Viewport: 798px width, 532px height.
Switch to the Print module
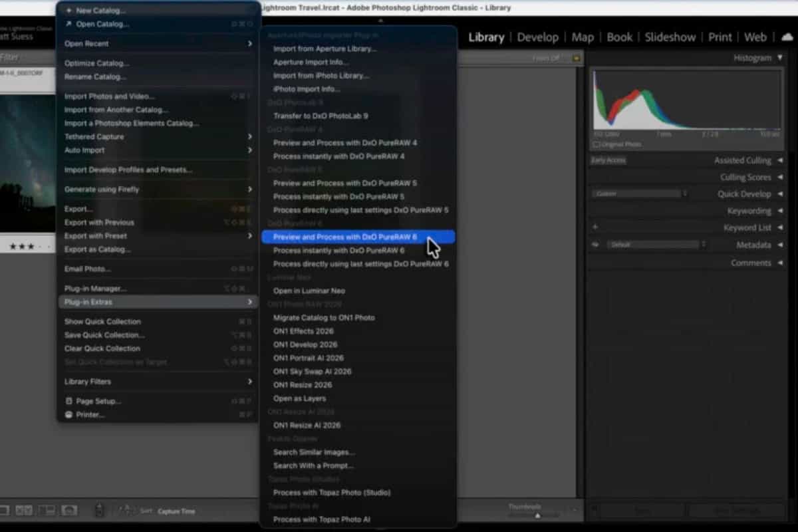point(720,37)
